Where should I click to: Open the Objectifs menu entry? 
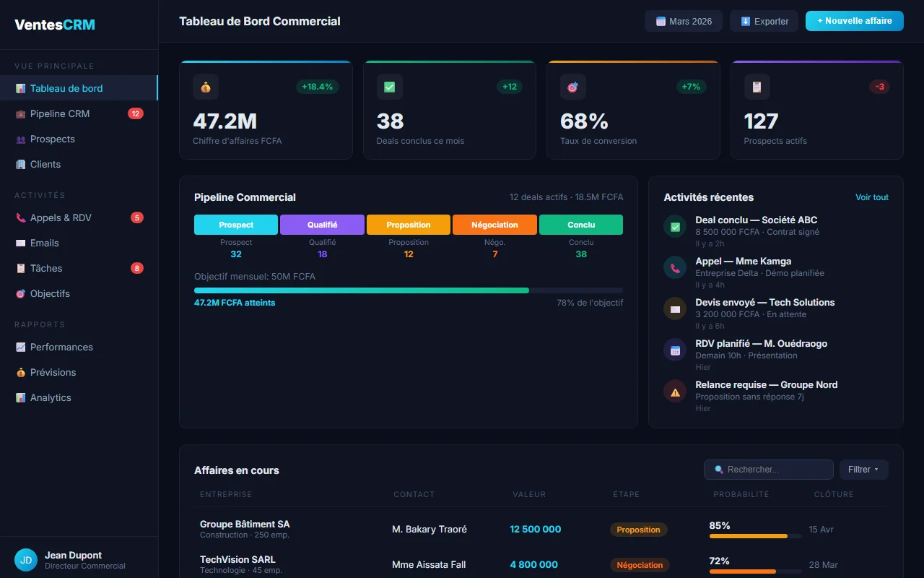(79, 293)
